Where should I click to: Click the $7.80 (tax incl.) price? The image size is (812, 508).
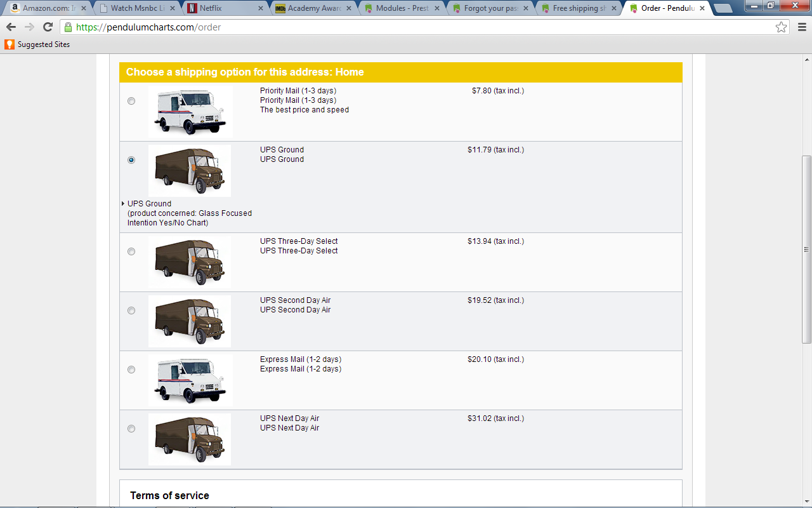pyautogui.click(x=498, y=91)
